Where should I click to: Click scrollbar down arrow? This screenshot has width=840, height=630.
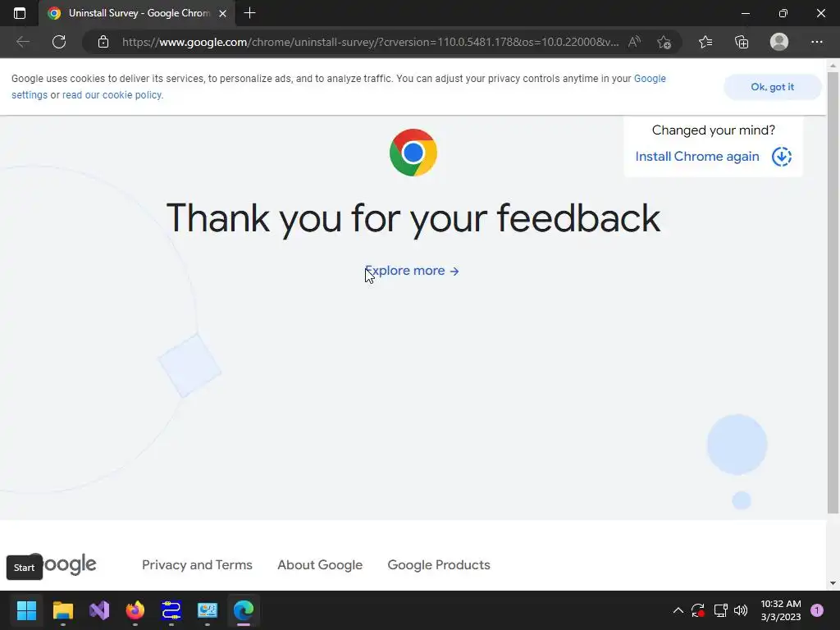point(833,583)
